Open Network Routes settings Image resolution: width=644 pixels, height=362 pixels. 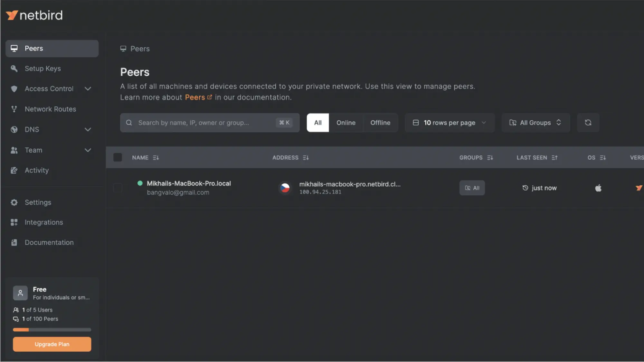[50, 109]
